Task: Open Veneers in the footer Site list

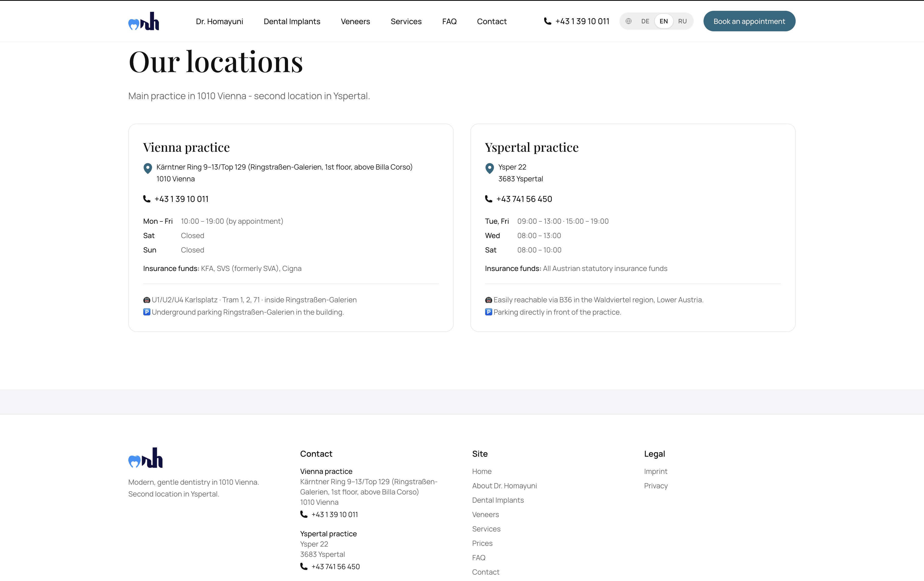Action: click(x=485, y=514)
